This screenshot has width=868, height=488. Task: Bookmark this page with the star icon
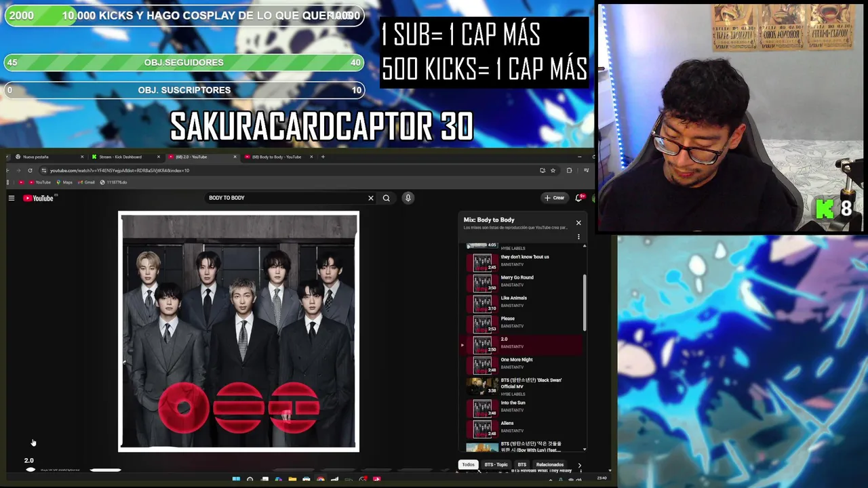(553, 170)
